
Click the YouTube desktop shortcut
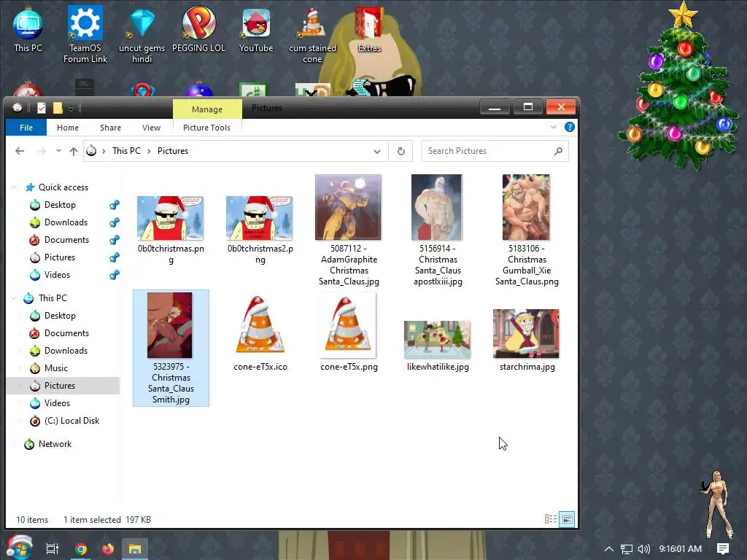click(256, 29)
